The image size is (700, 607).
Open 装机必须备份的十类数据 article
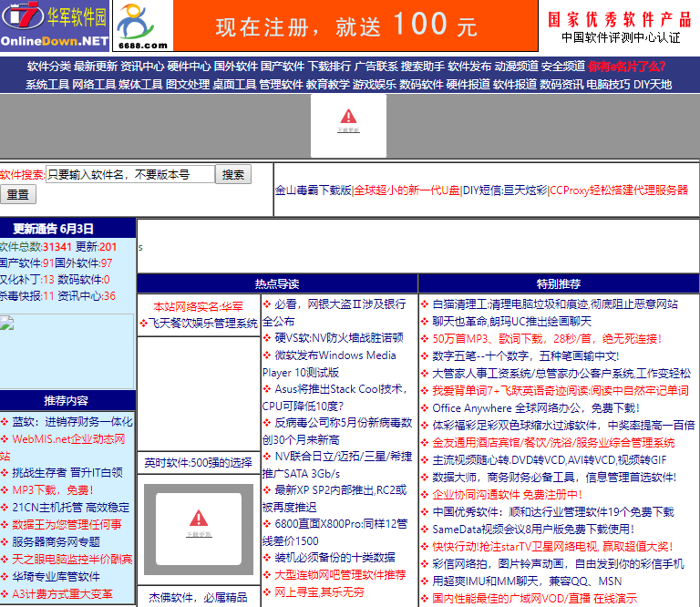click(335, 558)
